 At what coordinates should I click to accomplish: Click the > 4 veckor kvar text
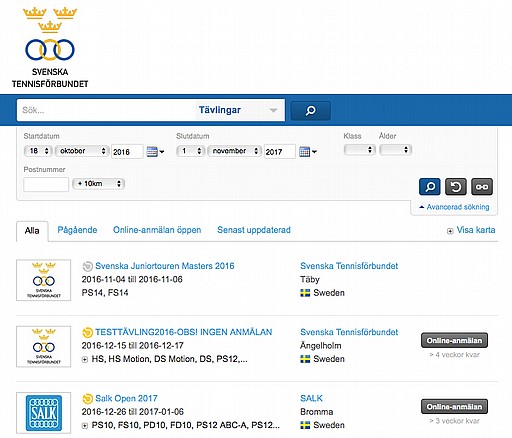click(454, 355)
